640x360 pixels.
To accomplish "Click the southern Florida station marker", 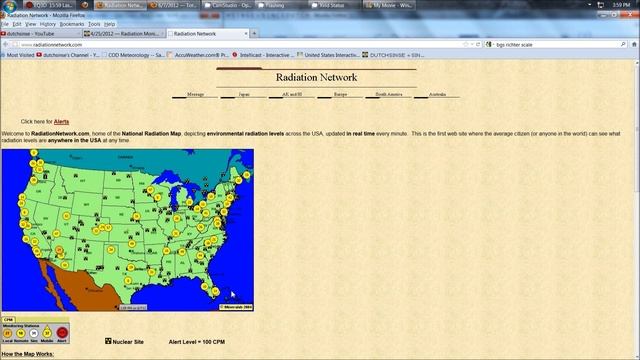I will tap(215, 291).
